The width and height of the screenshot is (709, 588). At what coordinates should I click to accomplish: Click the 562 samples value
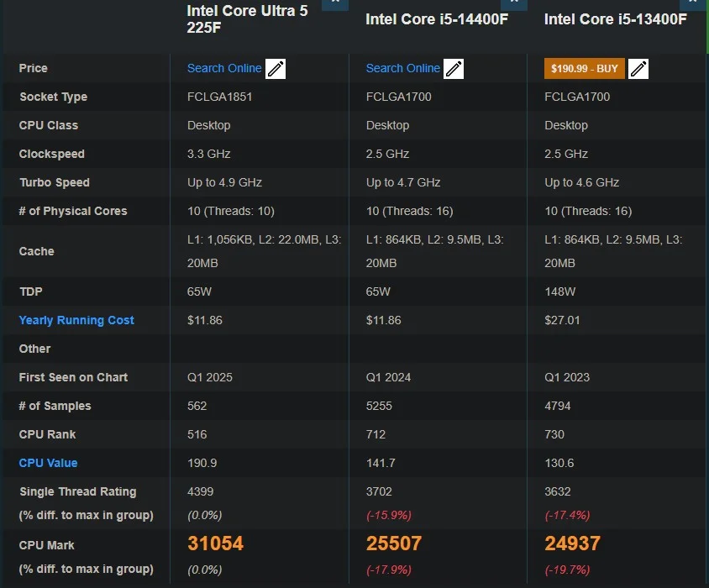pos(197,406)
